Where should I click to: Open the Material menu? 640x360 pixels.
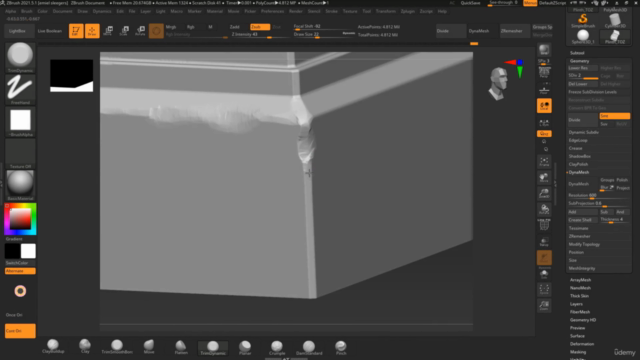point(215,11)
